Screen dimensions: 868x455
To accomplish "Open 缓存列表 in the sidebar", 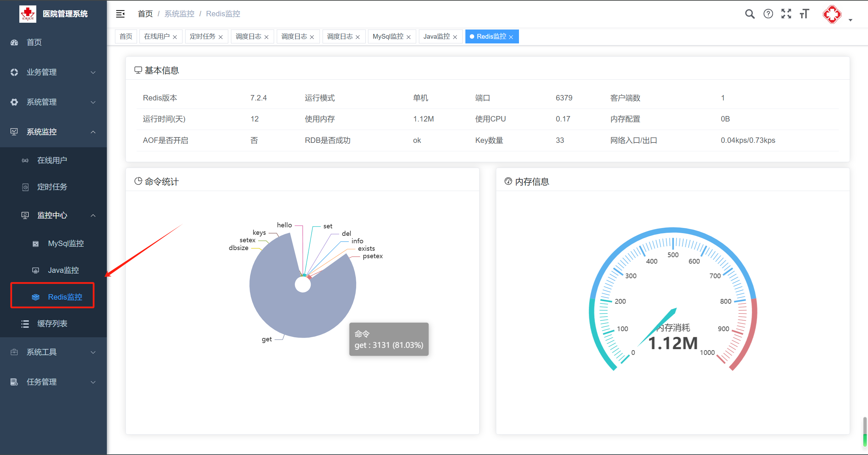I will click(x=52, y=324).
